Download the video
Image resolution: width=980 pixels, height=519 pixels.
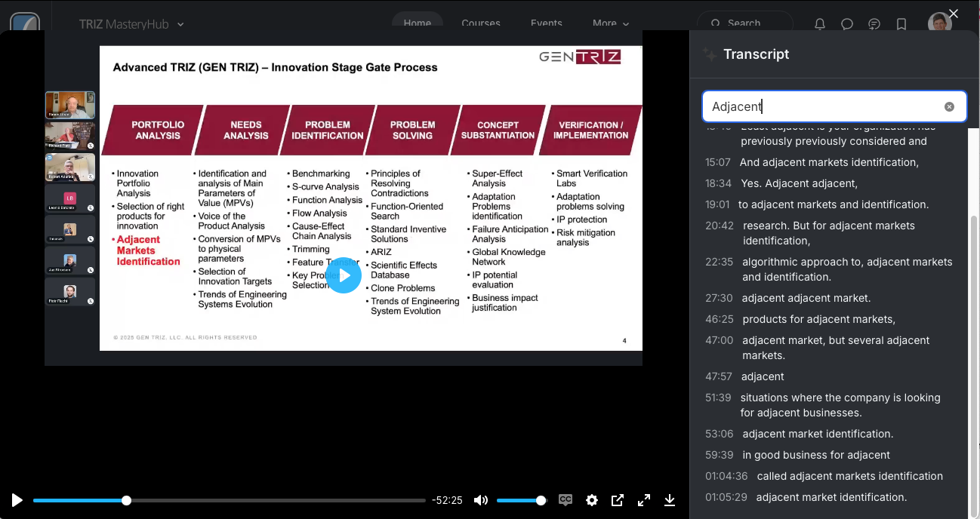click(x=670, y=500)
